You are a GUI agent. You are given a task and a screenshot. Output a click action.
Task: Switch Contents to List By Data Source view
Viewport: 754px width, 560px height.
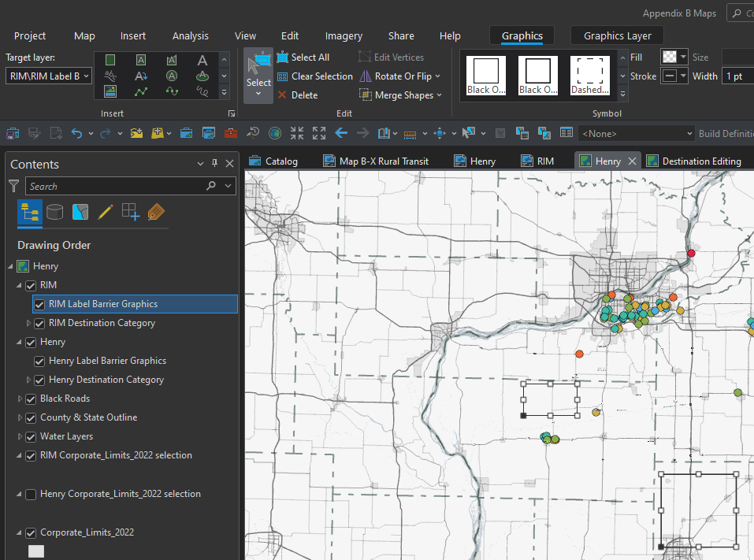(54, 212)
